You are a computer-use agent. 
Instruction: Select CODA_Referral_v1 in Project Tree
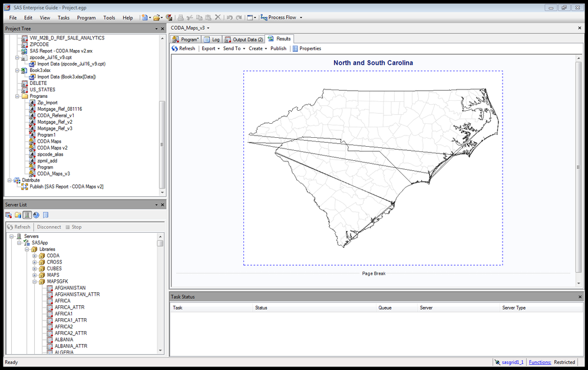coord(55,115)
